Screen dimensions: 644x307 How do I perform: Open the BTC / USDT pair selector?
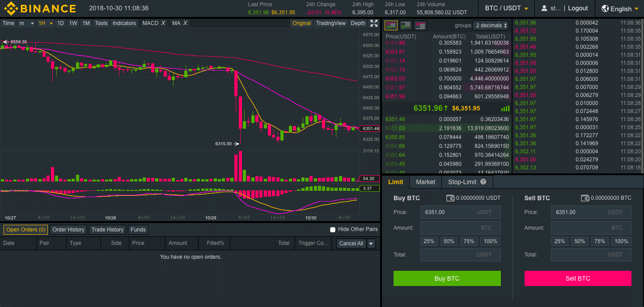(x=506, y=8)
